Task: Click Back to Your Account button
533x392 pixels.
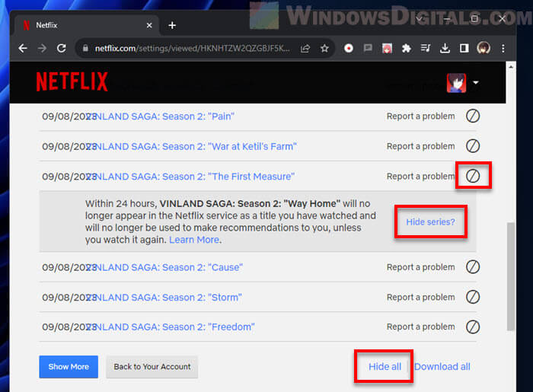Action: point(152,367)
